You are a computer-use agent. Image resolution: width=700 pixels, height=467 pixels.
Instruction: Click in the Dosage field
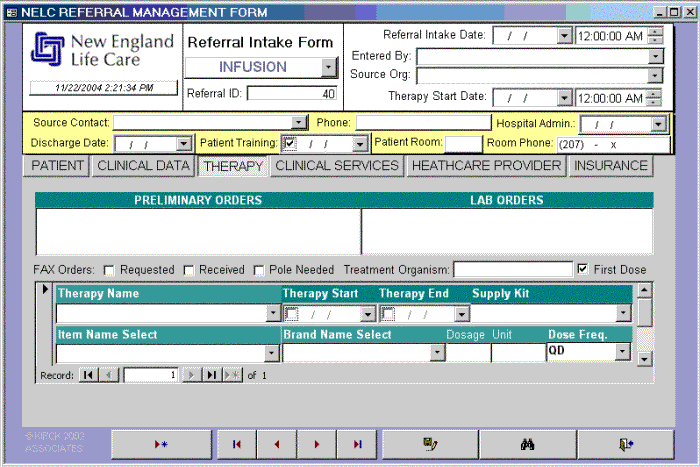point(468,352)
